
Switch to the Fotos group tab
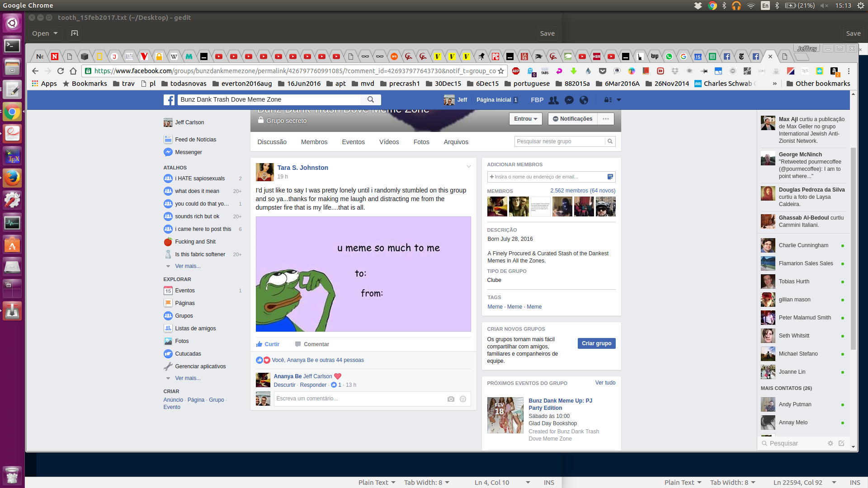421,142
